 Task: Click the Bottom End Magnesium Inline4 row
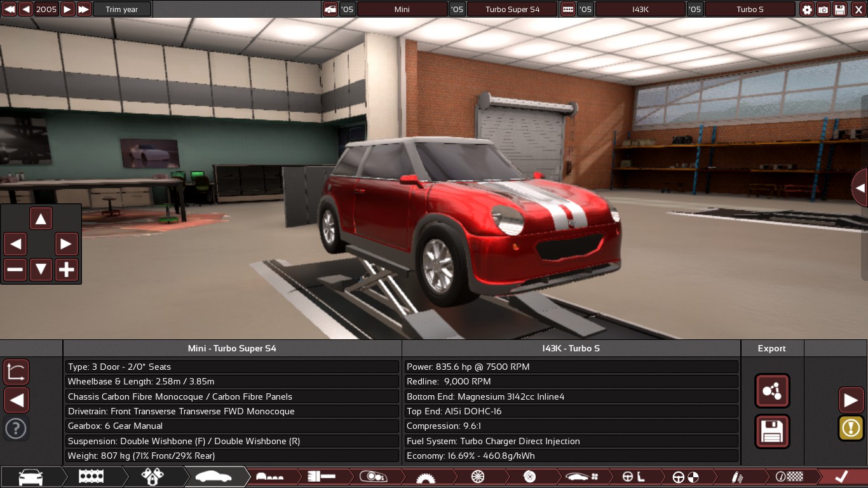571,396
